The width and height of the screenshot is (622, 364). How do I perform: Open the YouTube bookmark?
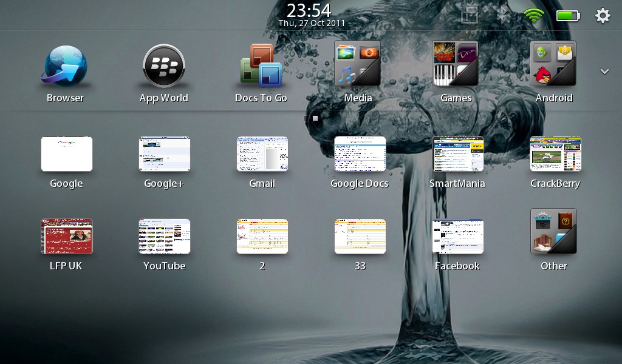click(164, 236)
